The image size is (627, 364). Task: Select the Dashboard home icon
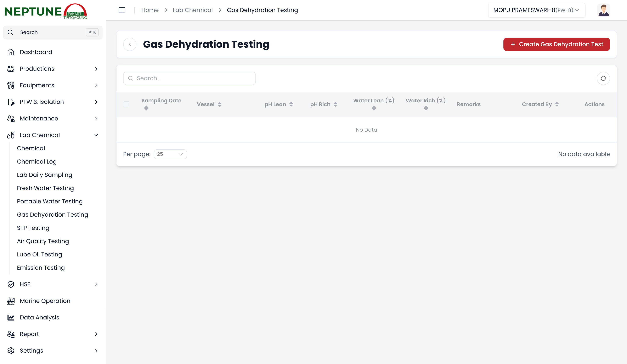(11, 52)
